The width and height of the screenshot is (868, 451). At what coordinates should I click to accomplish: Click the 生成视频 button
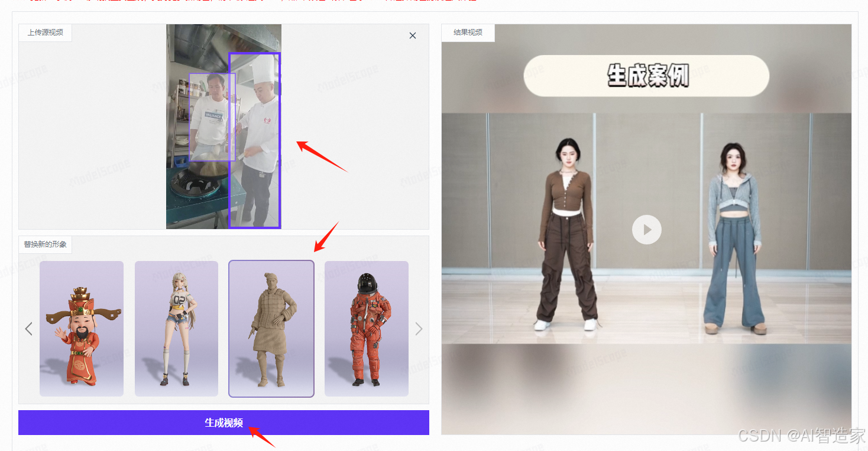point(224,423)
